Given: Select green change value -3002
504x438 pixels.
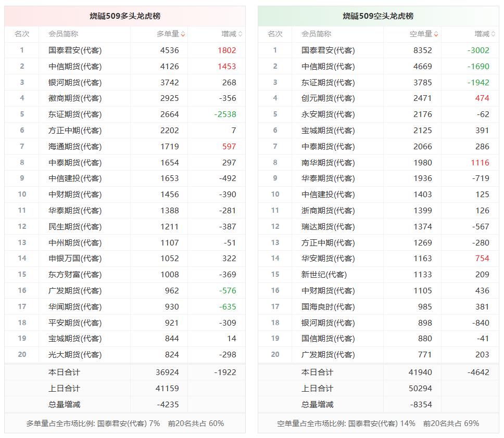Looking at the screenshot, I should (x=478, y=50).
